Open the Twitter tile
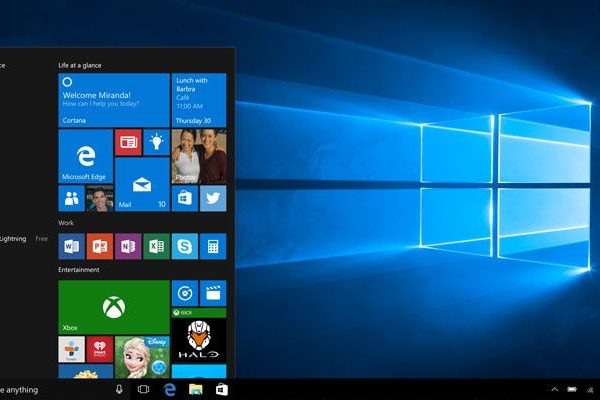This screenshot has height=400, width=600. pyautogui.click(x=212, y=198)
